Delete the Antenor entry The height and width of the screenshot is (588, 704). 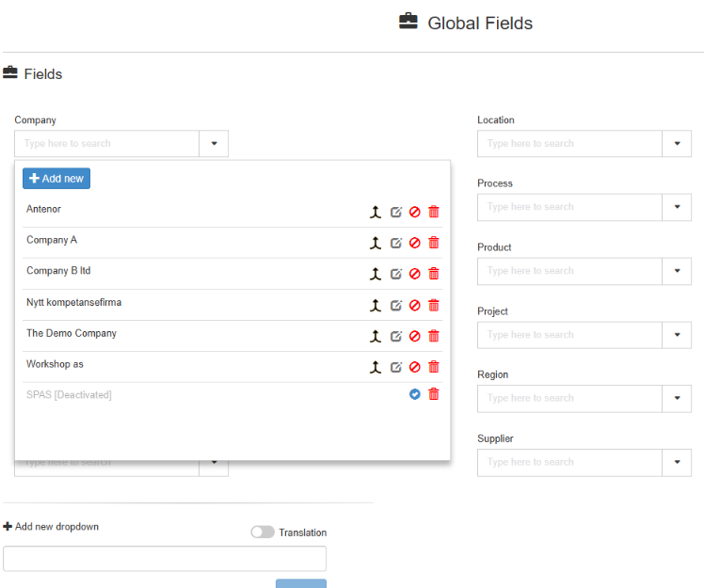click(x=434, y=212)
